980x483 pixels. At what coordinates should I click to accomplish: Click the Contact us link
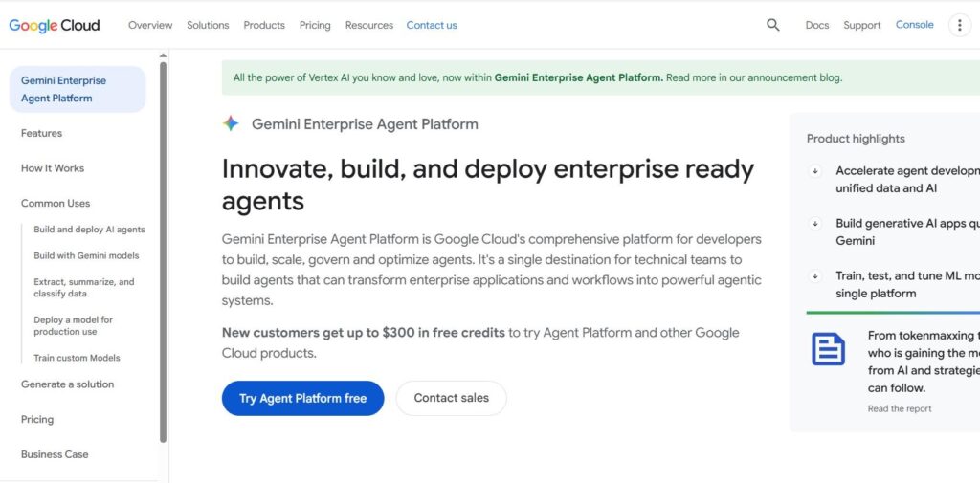[432, 25]
